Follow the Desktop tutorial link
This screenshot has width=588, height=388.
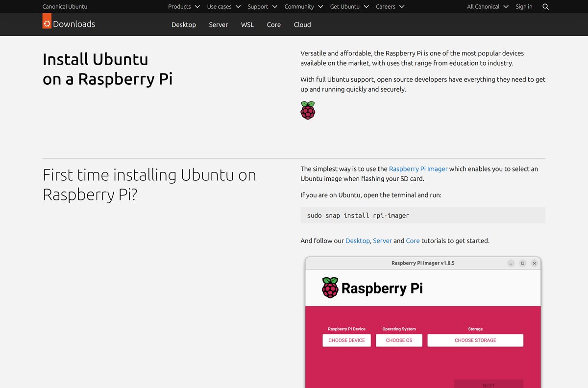[358, 241]
